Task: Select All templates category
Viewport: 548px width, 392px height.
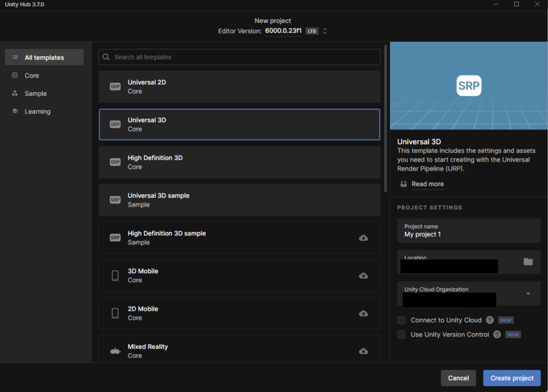Action: pyautogui.click(x=44, y=57)
